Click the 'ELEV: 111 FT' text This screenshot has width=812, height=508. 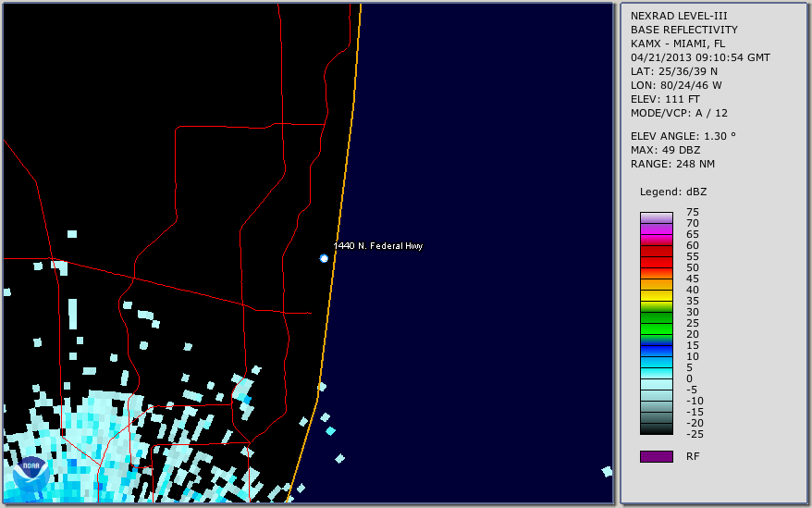(665, 99)
